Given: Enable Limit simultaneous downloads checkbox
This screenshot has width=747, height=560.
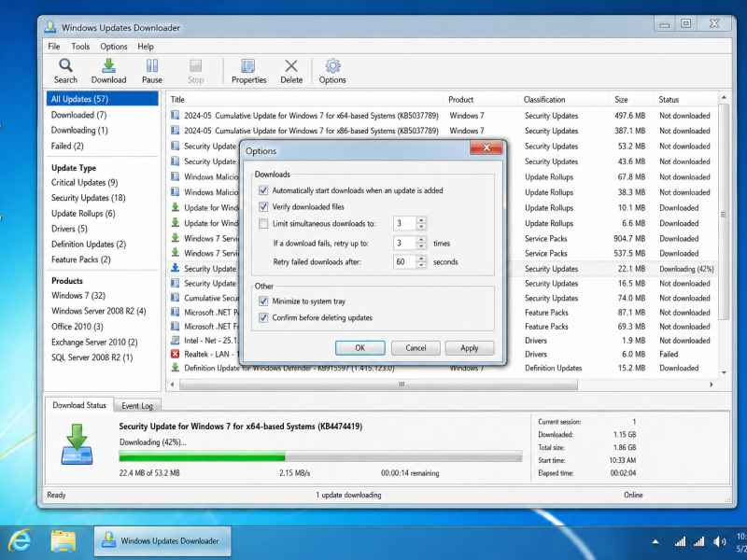Looking at the screenshot, I should click(x=263, y=223).
